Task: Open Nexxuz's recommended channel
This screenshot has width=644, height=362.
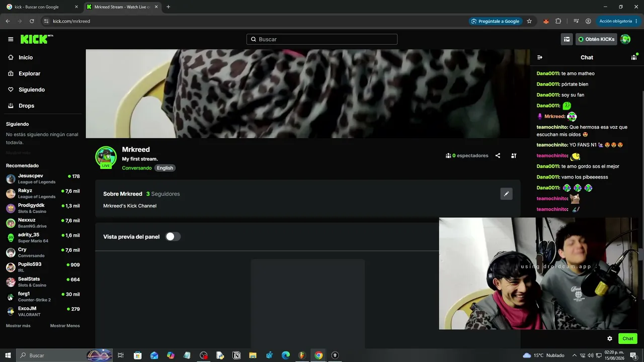Action: click(43, 223)
